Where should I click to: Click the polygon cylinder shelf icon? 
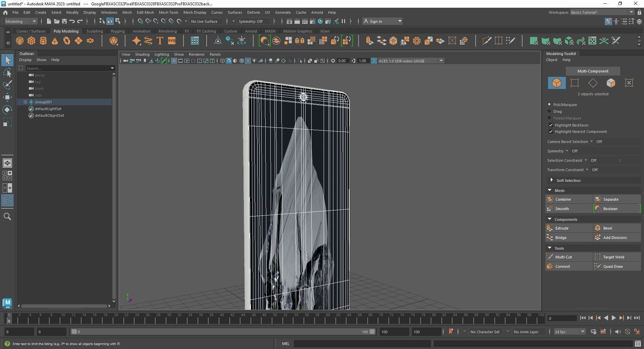click(43, 41)
